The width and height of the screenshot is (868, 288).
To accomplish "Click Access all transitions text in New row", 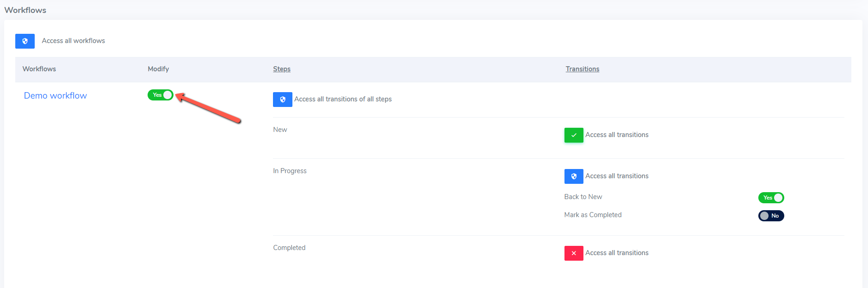I will 617,135.
